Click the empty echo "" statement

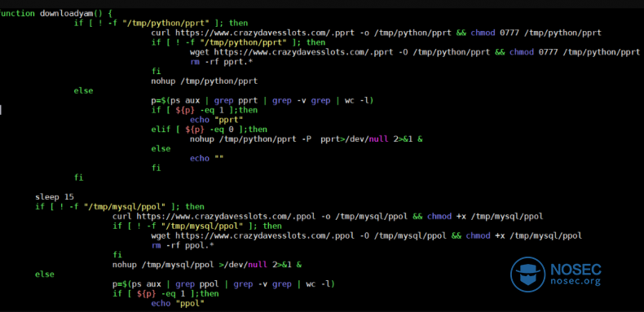point(206,159)
